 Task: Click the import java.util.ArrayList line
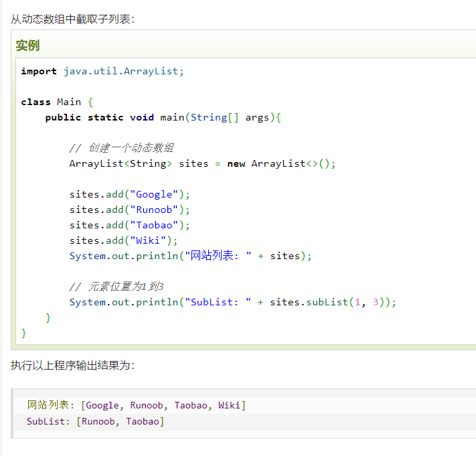tap(102, 72)
